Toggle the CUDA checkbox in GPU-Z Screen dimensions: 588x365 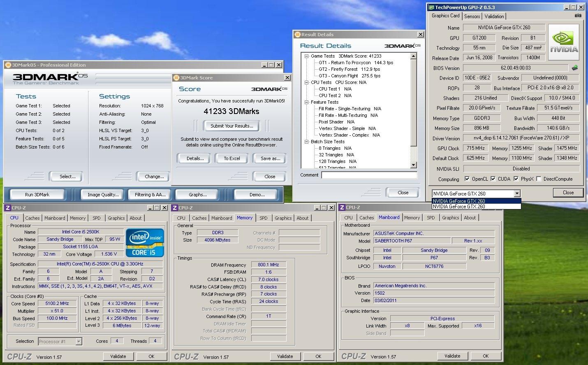pyautogui.click(x=493, y=179)
